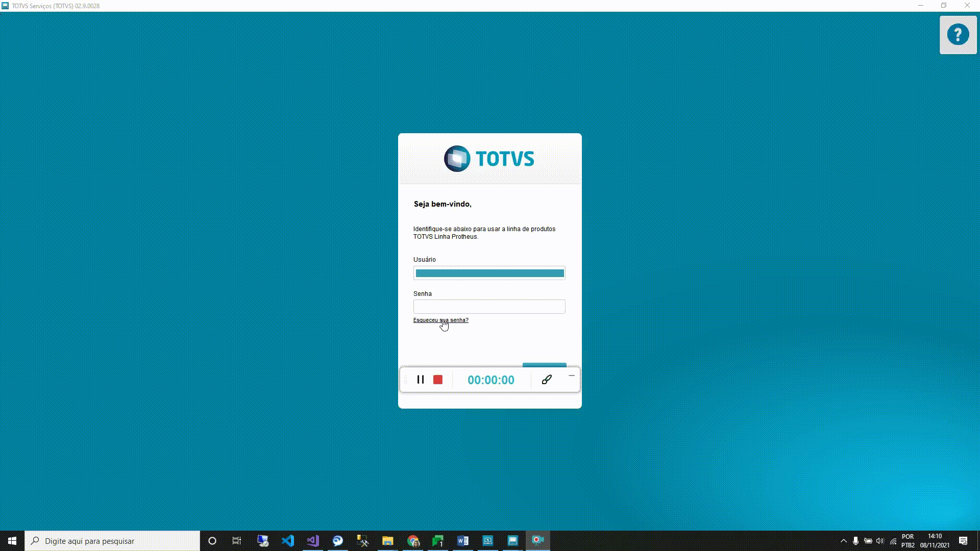Open the teal monitor icon beside the recorder
The image size is (980, 551).
pyautogui.click(x=513, y=541)
